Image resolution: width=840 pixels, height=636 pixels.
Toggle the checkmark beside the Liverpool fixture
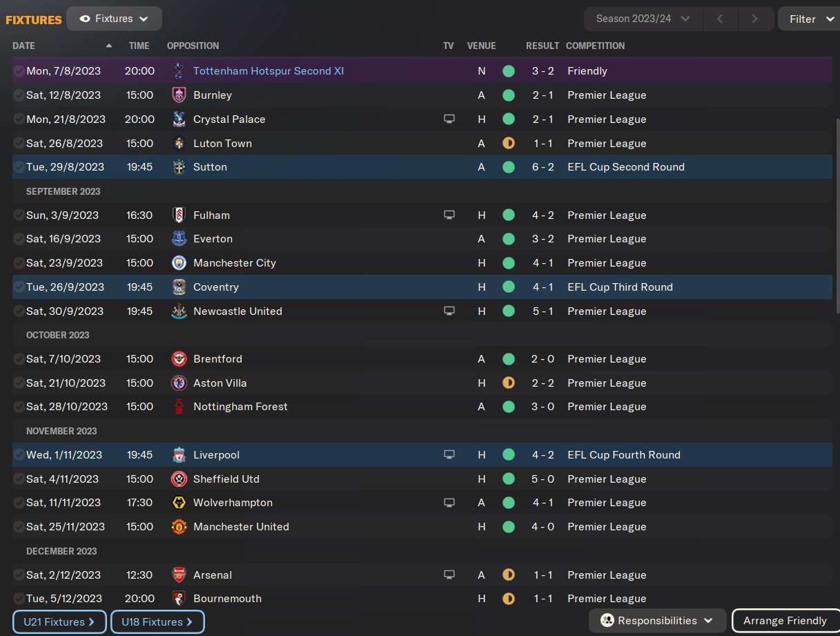19,455
